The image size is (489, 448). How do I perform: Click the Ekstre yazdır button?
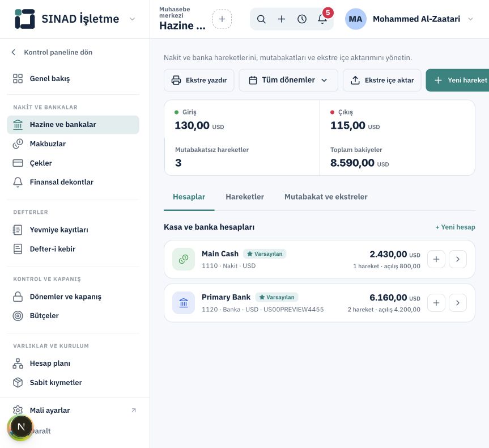pos(199,80)
